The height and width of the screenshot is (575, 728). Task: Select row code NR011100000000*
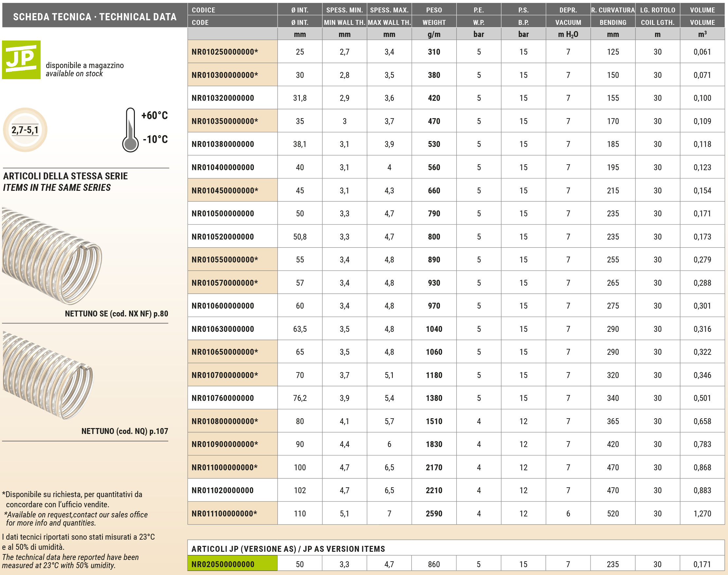click(x=224, y=513)
